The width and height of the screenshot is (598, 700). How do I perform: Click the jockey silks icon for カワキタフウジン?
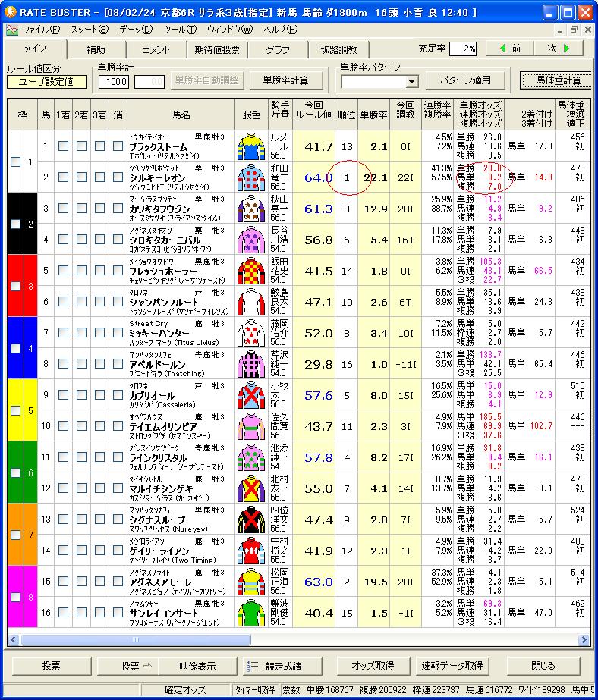(251, 209)
